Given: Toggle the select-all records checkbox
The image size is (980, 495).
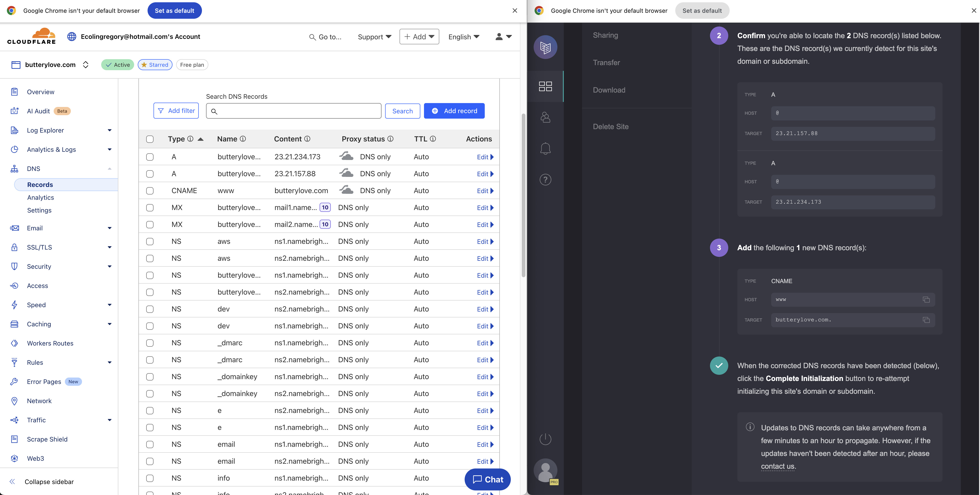Looking at the screenshot, I should 150,139.
